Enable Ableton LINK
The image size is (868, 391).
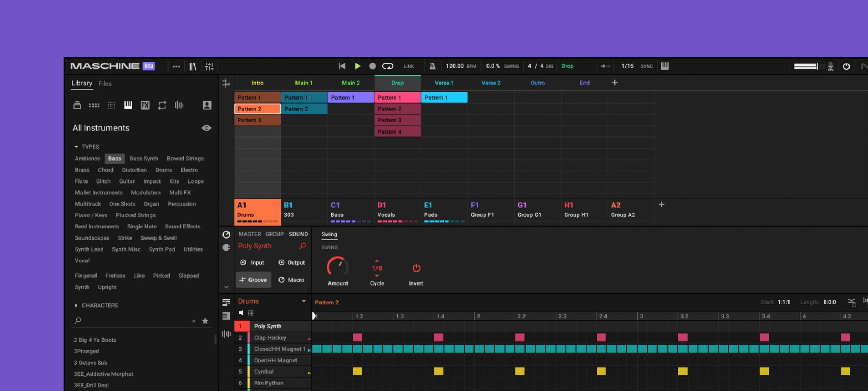point(409,66)
